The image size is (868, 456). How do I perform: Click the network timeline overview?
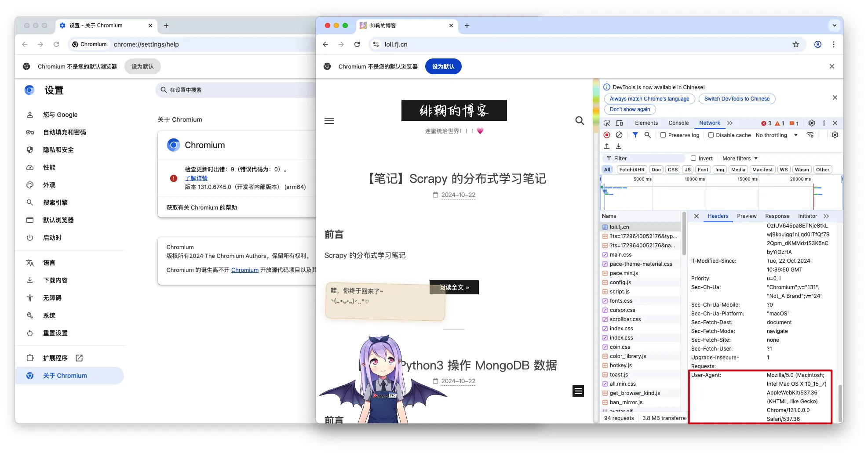click(x=721, y=193)
